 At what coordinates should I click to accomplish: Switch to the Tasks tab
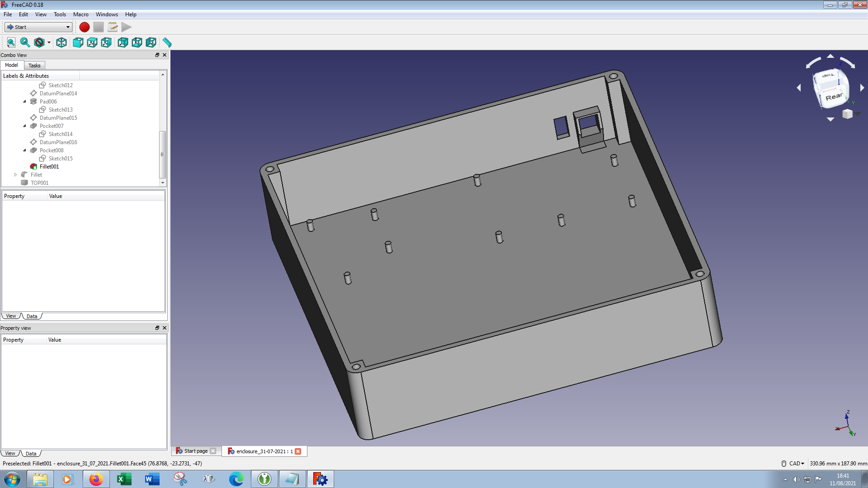pos(34,66)
